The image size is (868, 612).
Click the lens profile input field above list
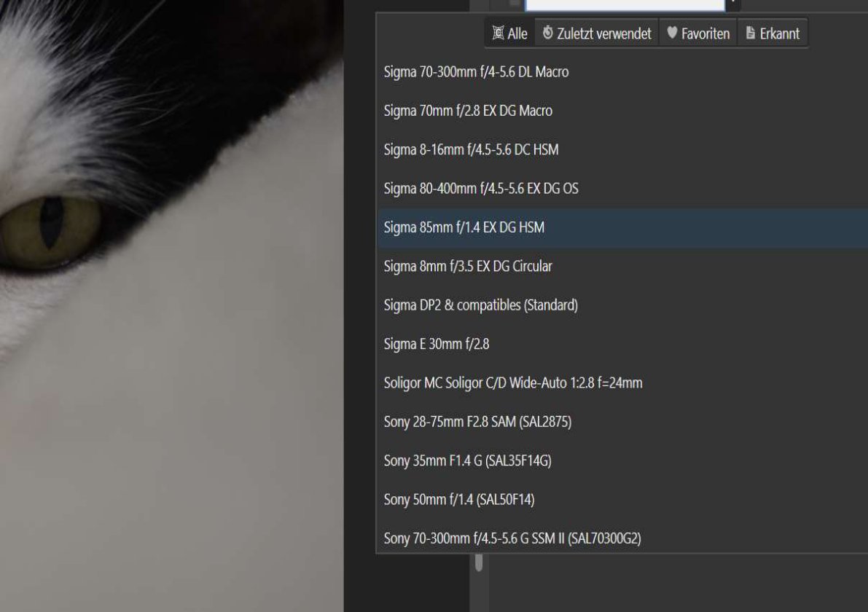tap(625, 4)
